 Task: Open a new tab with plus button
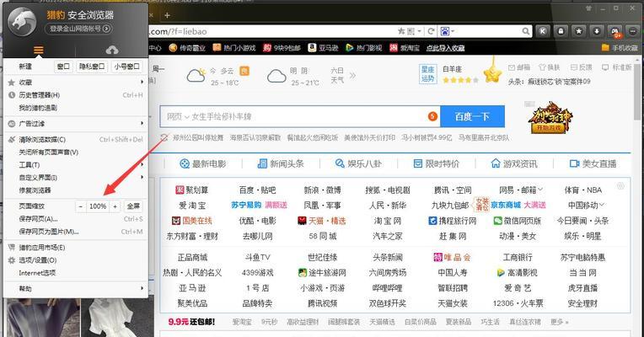[167, 16]
